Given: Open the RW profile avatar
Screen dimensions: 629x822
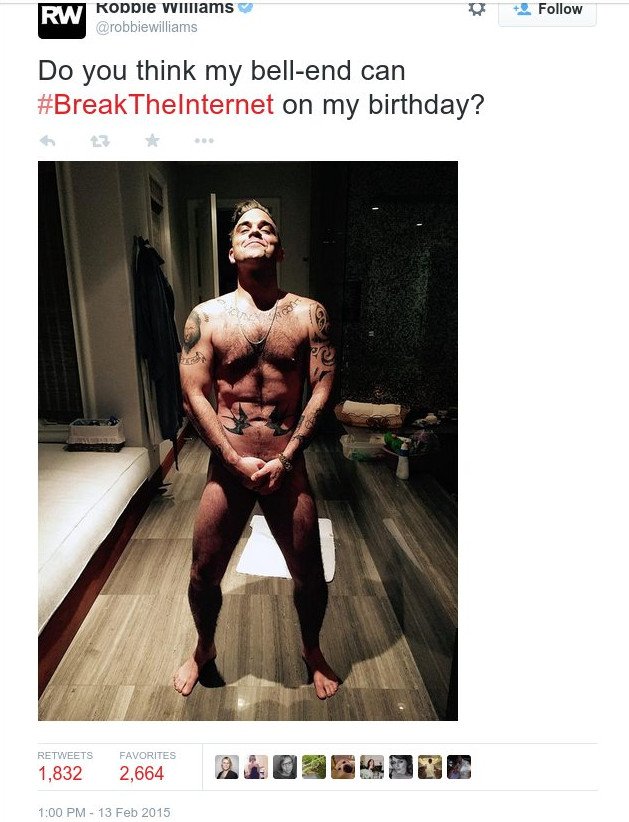Looking at the screenshot, I should pyautogui.click(x=62, y=18).
